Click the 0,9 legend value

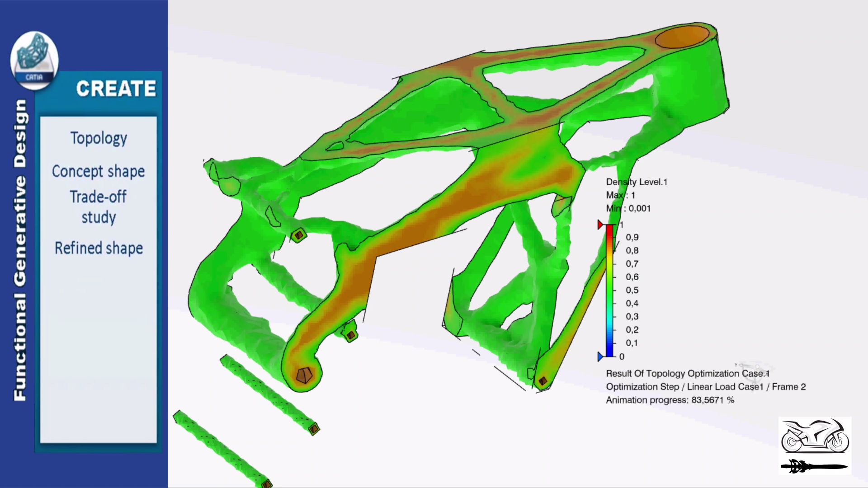pyautogui.click(x=632, y=237)
